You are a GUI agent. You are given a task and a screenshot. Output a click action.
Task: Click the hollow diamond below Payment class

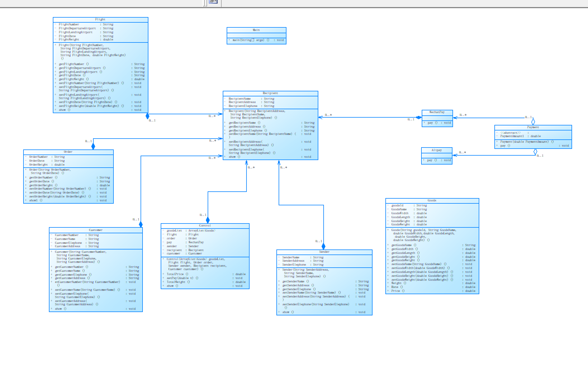(535, 152)
